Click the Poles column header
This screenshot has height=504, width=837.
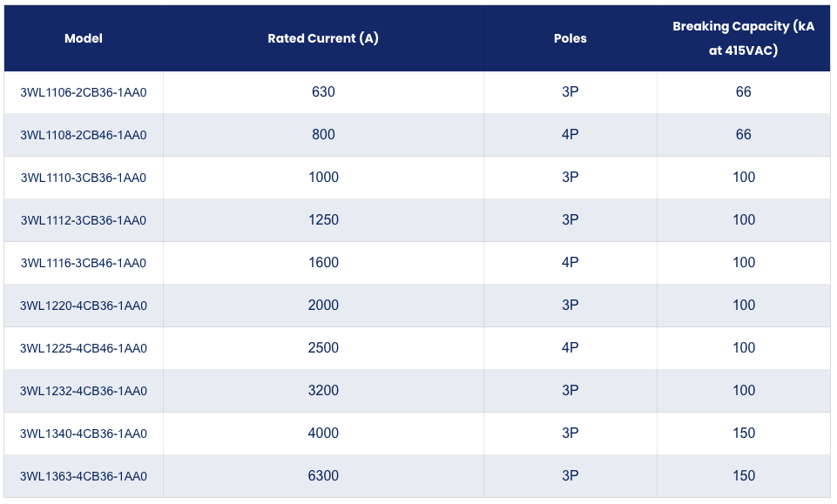click(570, 38)
